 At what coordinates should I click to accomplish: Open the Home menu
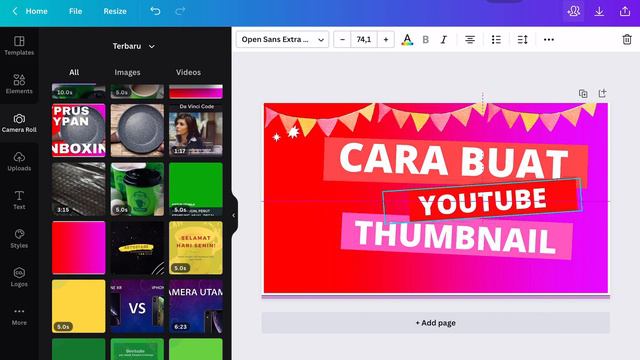tap(36, 11)
